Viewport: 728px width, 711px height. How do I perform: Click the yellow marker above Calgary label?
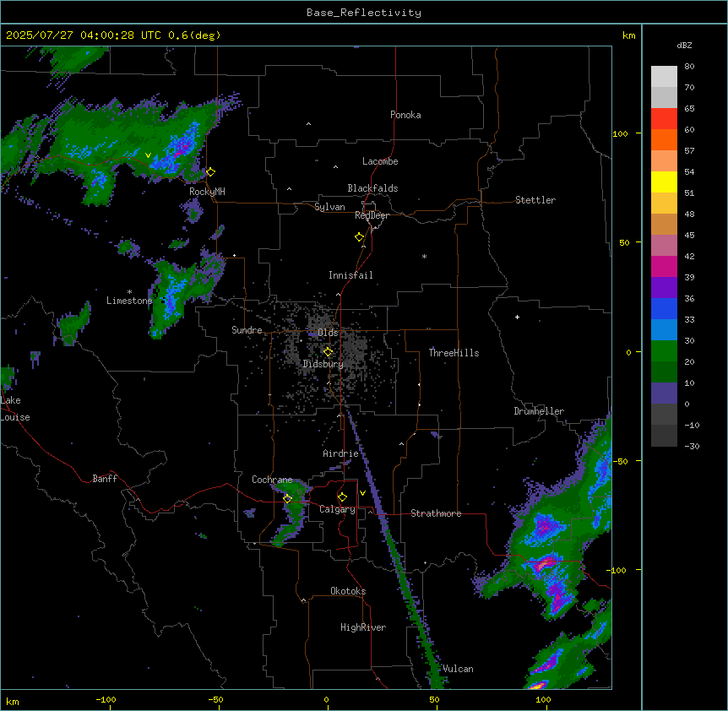point(342,497)
